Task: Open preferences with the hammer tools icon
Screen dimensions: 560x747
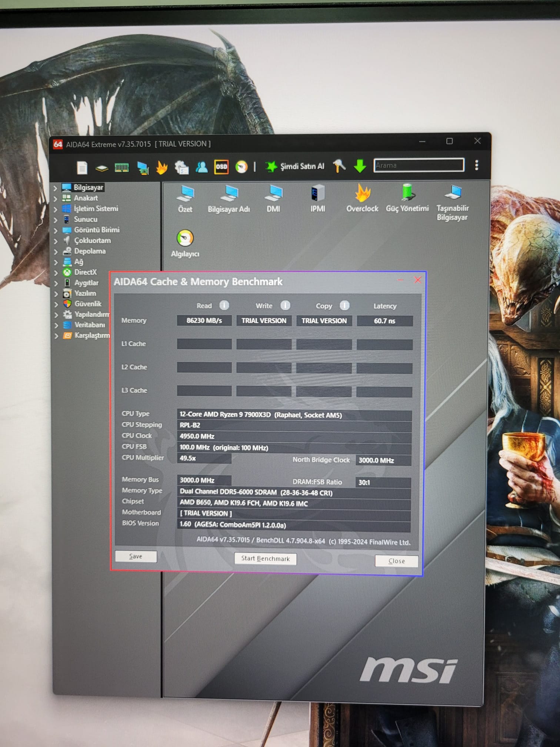Action: pyautogui.click(x=339, y=166)
